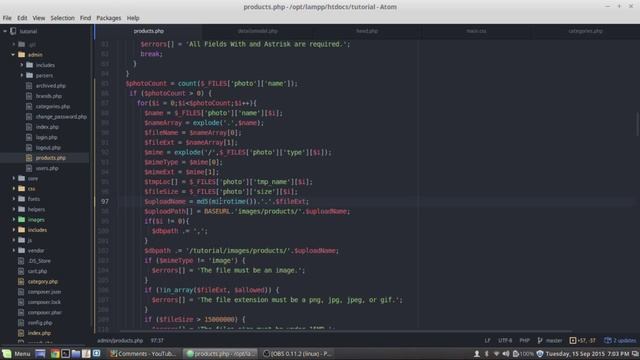The height and width of the screenshot is (360, 640).
Task: Open categories.php under the admin folder
Action: click(53, 106)
